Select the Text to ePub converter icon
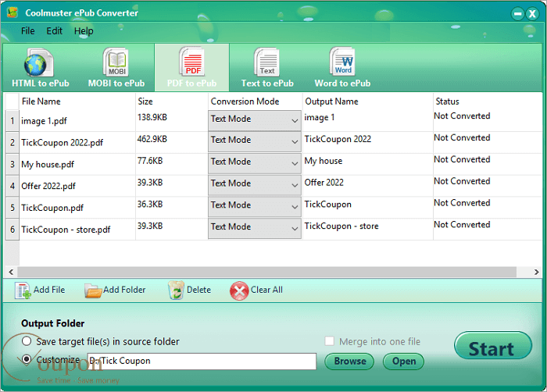 [267, 62]
